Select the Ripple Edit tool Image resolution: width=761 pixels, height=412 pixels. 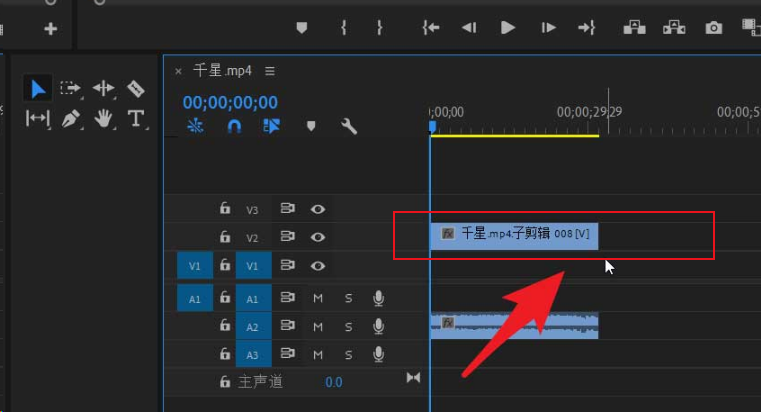[103, 89]
